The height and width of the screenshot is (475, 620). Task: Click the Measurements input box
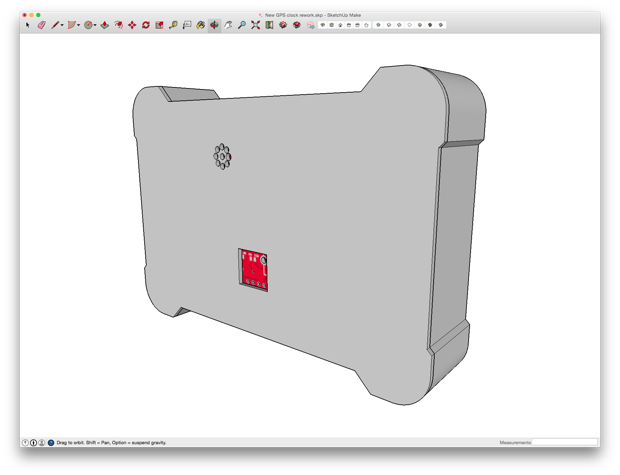(564, 442)
